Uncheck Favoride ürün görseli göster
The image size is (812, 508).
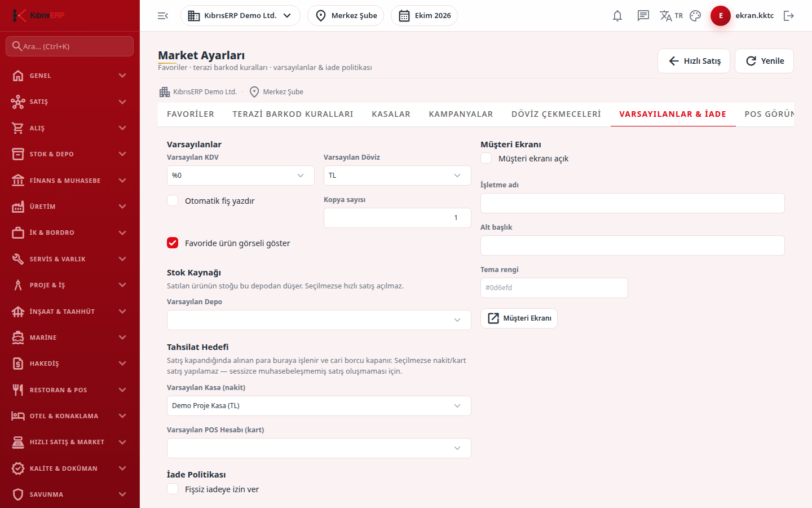tap(173, 243)
